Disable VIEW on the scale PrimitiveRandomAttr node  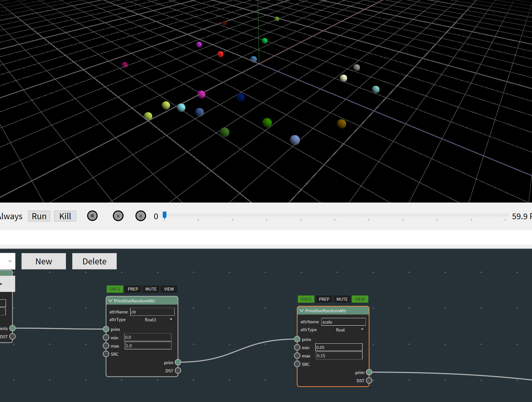click(360, 299)
